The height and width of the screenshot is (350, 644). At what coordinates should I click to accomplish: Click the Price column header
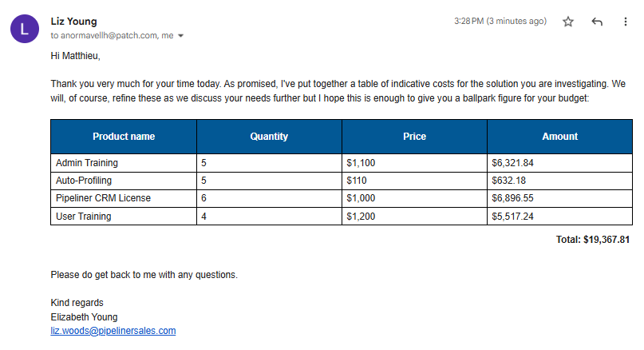point(414,137)
